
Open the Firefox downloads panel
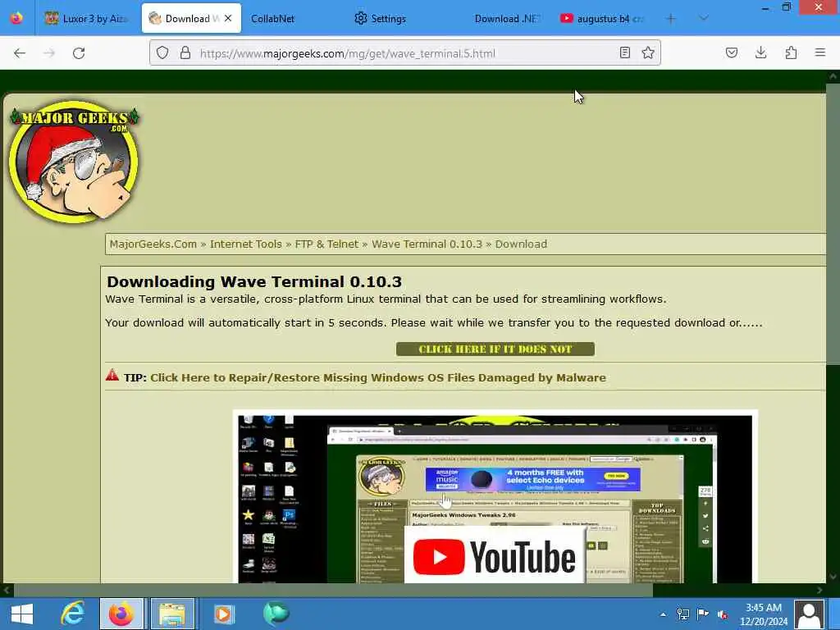click(x=760, y=52)
